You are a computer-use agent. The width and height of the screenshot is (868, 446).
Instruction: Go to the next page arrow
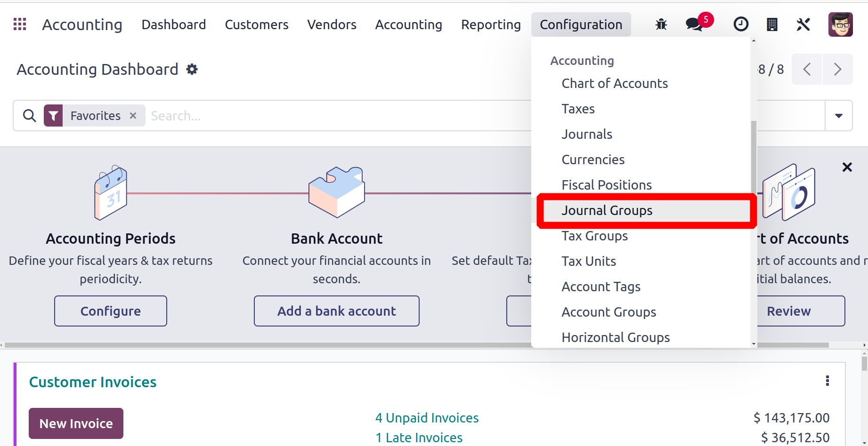coord(837,70)
